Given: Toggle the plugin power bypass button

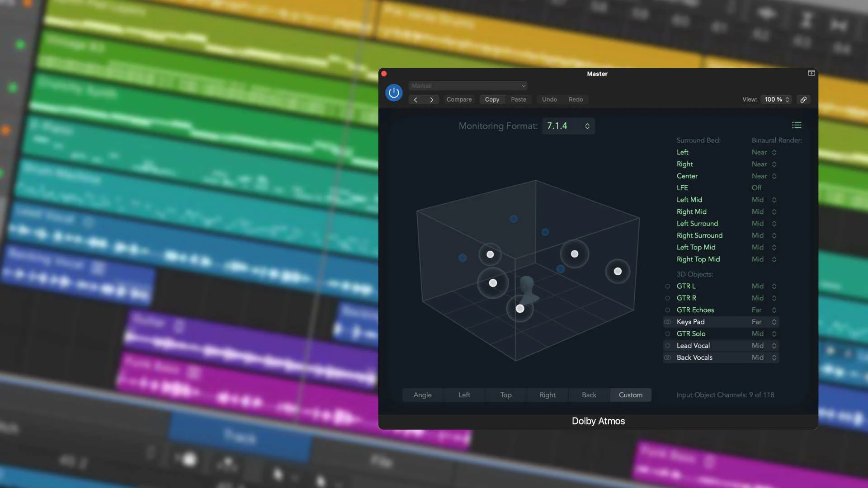Looking at the screenshot, I should pos(394,93).
